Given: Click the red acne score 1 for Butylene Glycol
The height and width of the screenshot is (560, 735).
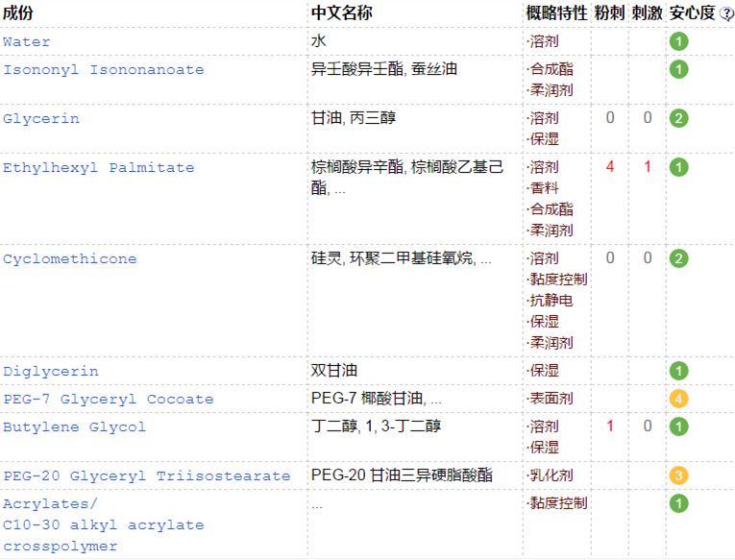Looking at the screenshot, I should pyautogui.click(x=610, y=426).
